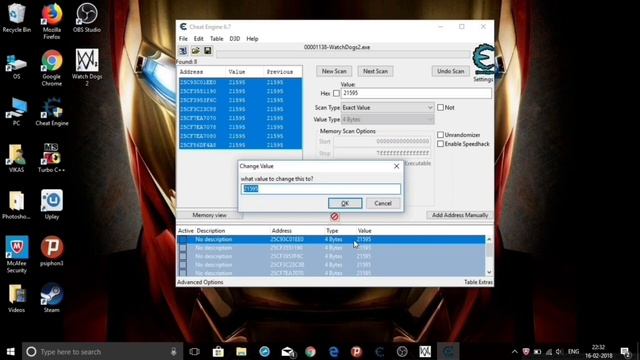
Task: Launch Cheat Engine desktop shortcut
Action: (52, 111)
